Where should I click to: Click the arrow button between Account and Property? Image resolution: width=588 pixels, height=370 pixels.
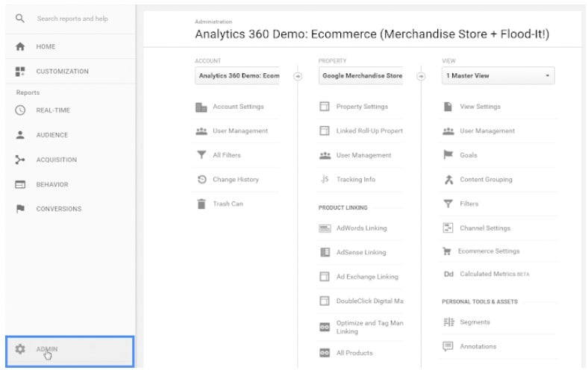tap(298, 76)
